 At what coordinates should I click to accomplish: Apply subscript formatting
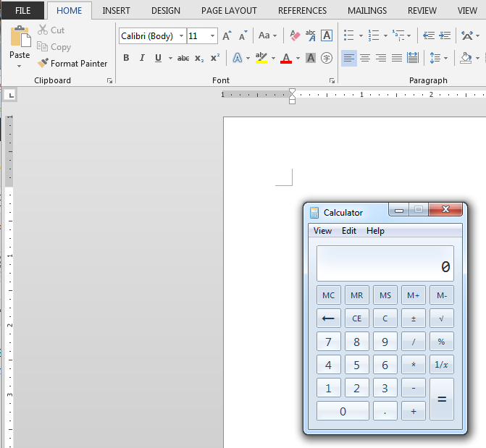199,58
